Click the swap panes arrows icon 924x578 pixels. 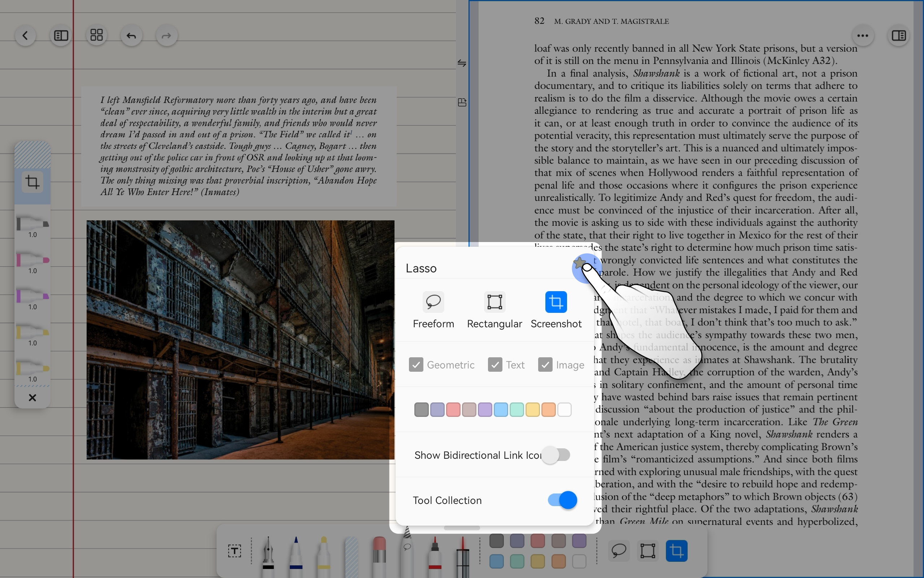pos(462,63)
